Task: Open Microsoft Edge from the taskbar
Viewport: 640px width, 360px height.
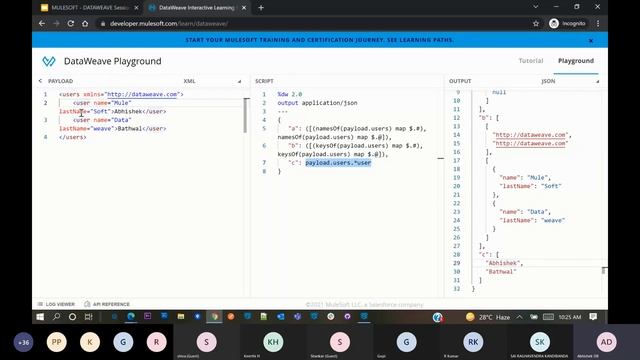Action: 131,316
